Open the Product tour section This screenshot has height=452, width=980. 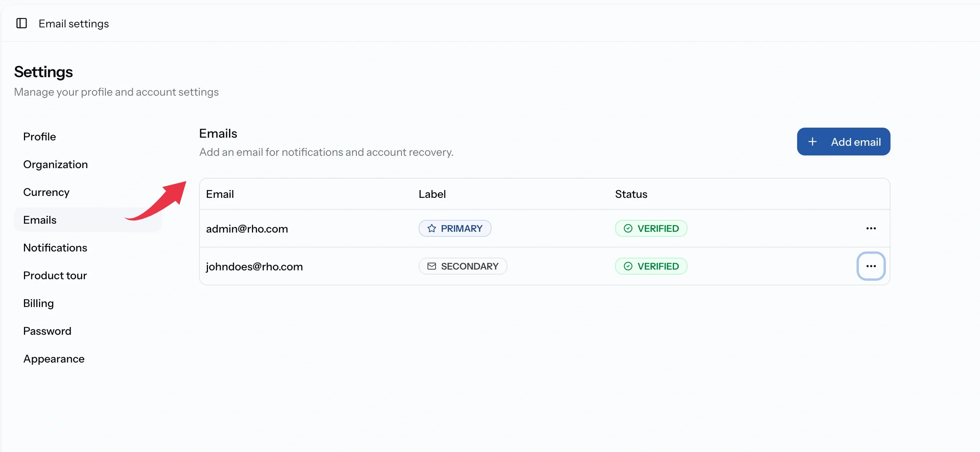(88, 275)
